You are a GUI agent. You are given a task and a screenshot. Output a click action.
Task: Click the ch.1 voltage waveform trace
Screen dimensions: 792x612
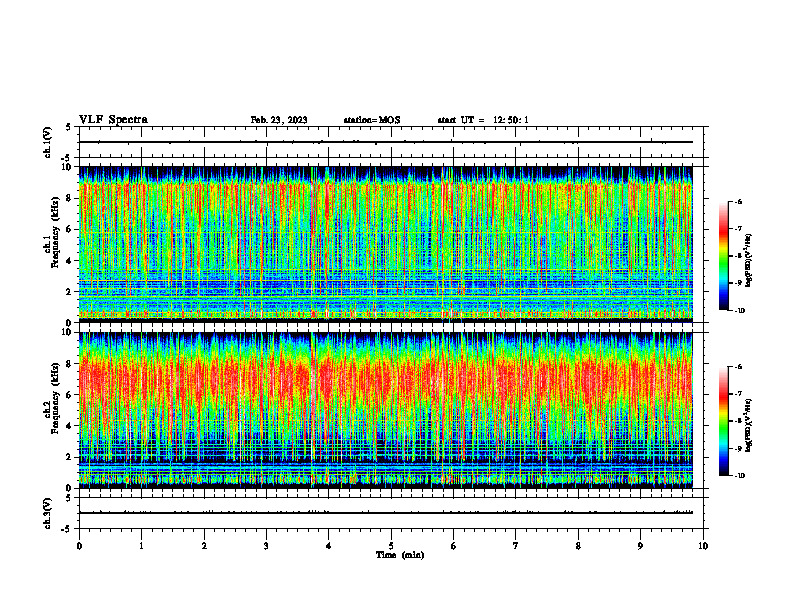(386, 142)
